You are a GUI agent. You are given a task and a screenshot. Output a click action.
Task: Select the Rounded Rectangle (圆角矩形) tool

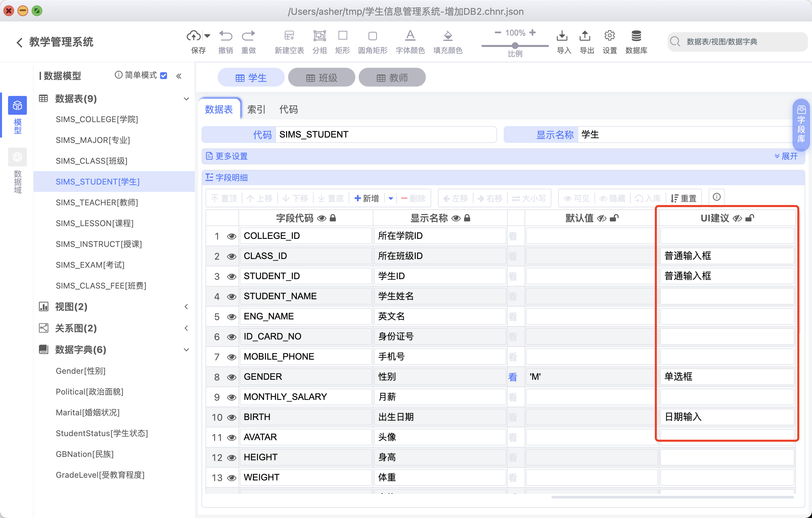click(373, 36)
